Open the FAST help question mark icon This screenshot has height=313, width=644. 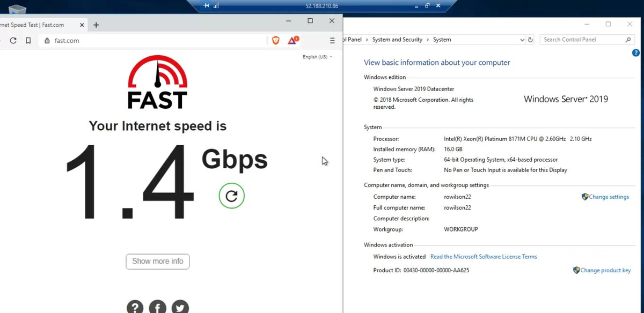[x=135, y=307]
